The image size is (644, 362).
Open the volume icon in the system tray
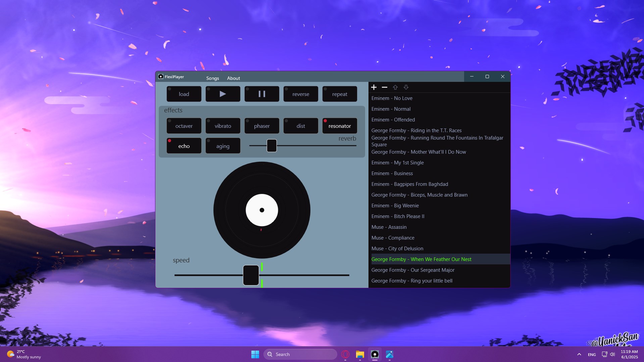pos(612,354)
